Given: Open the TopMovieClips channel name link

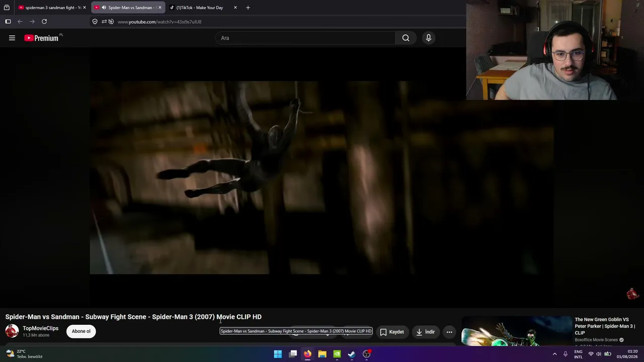Looking at the screenshot, I should click(x=40, y=328).
